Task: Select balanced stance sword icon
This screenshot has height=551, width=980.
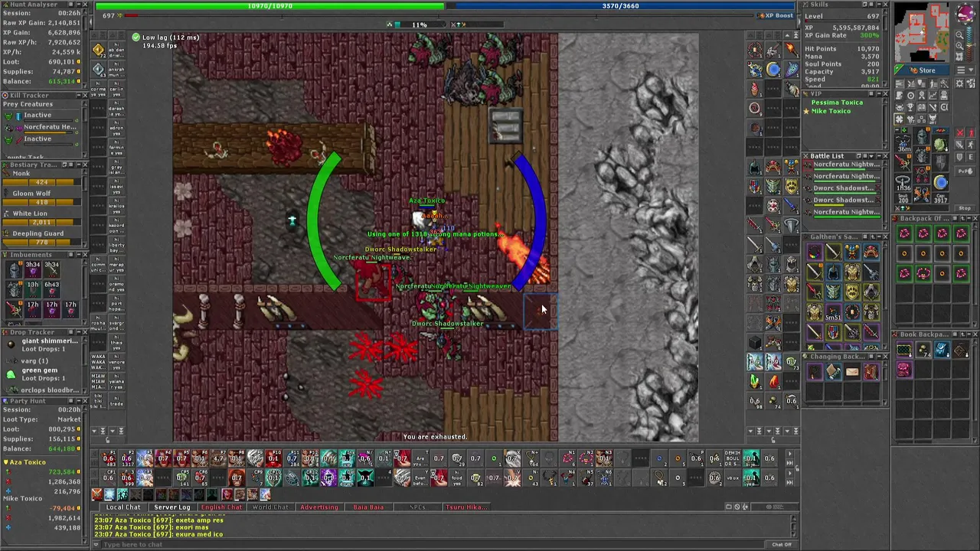Action: tap(959, 145)
